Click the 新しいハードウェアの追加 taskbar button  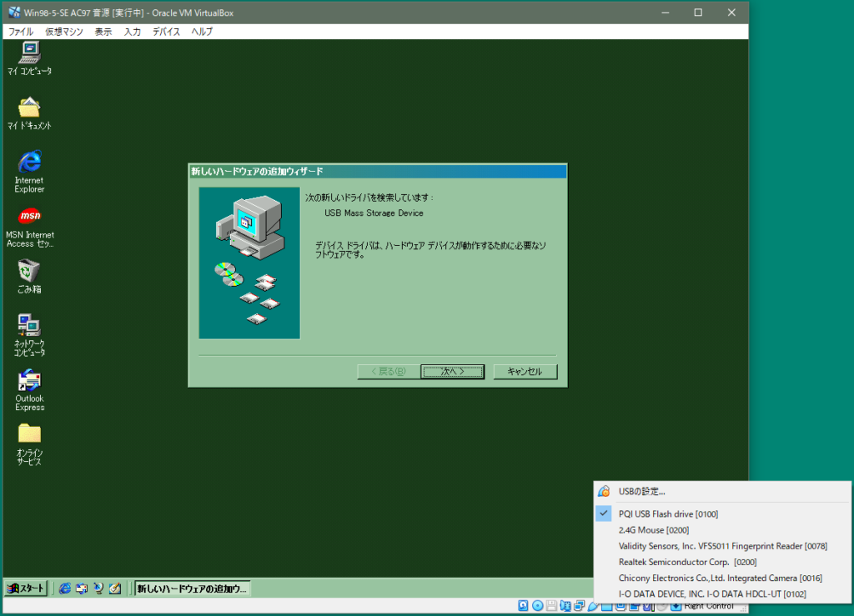[x=192, y=588]
